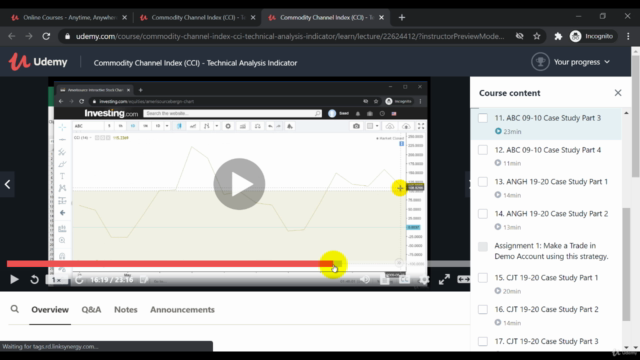
Task: Check lecture 12 ABC 09-10 Case Study Part 4
Action: (483, 150)
